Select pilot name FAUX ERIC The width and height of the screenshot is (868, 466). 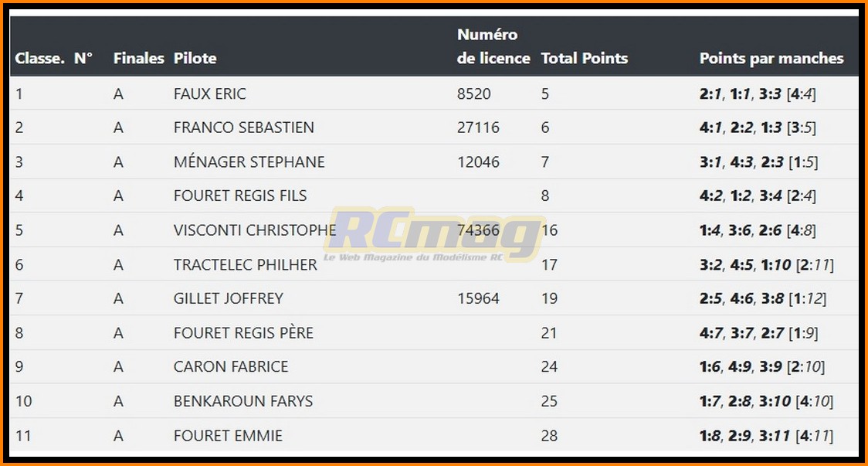pos(210,94)
